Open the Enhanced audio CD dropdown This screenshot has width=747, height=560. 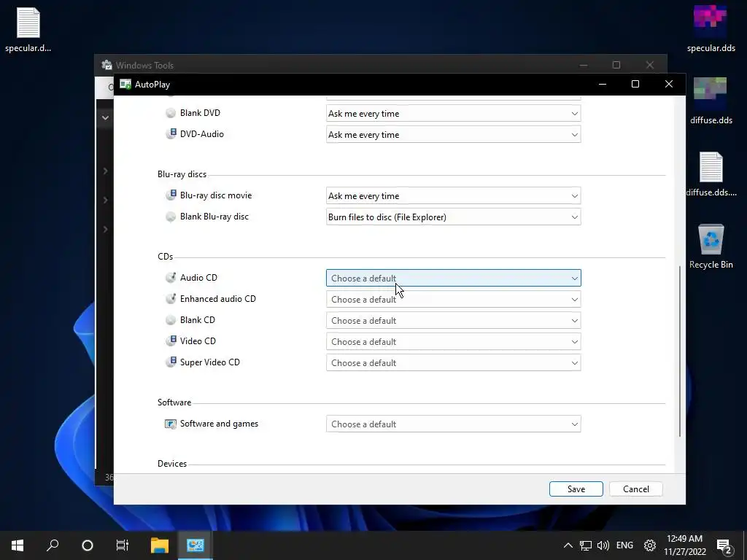pos(453,300)
